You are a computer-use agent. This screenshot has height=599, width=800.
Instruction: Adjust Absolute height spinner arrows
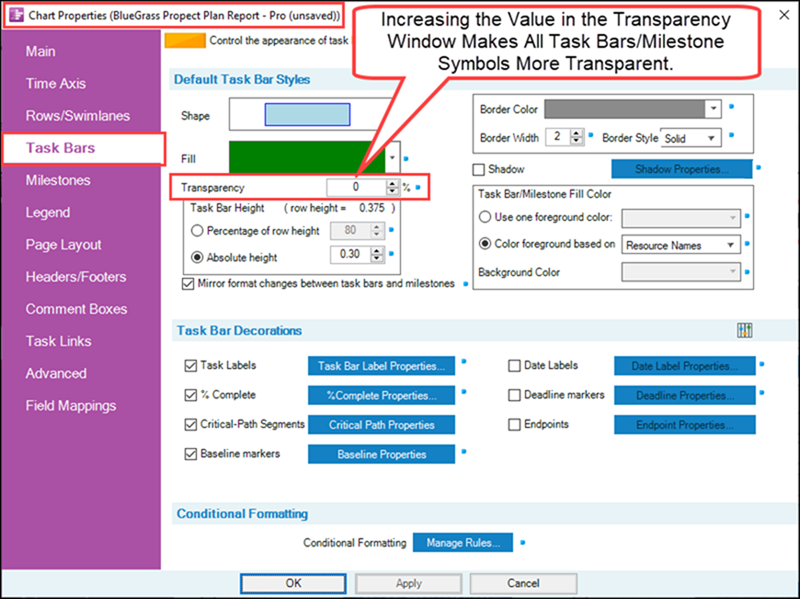tap(377, 254)
